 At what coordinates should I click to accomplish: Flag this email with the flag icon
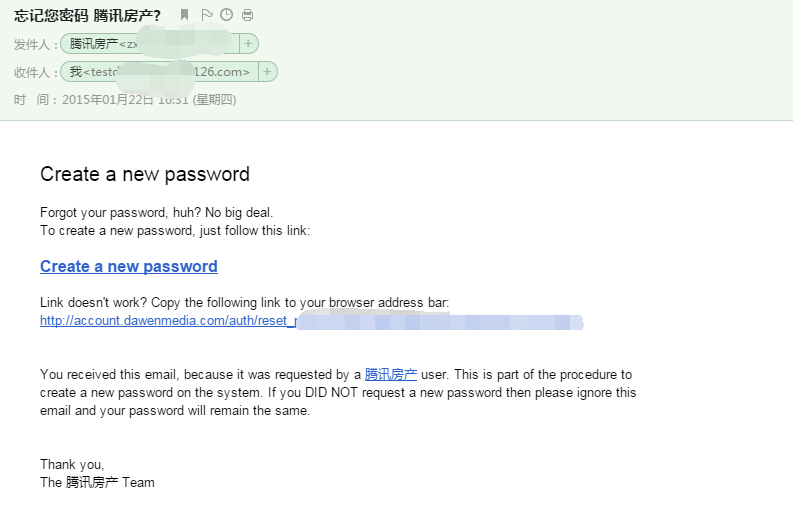[206, 15]
